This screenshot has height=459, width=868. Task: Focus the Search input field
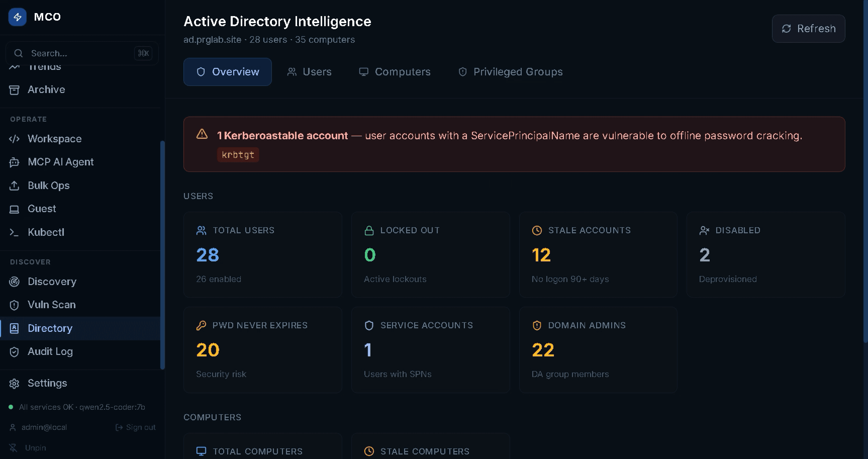click(82, 53)
